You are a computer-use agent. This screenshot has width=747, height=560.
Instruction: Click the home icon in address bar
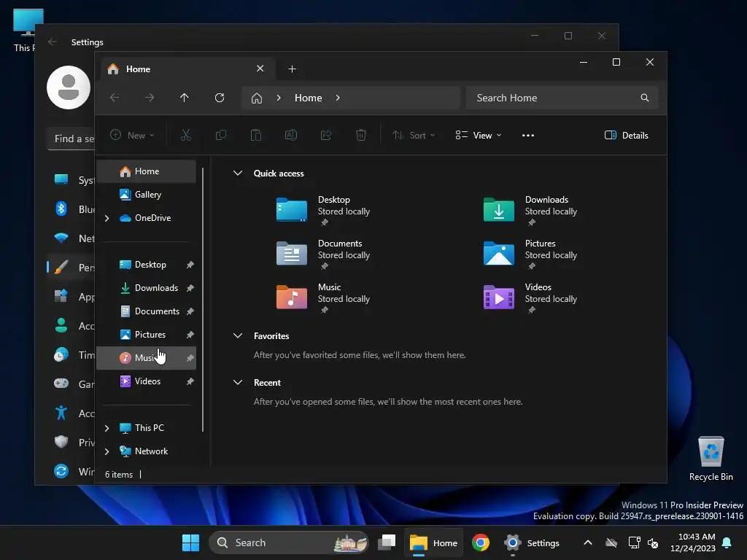[257, 98]
